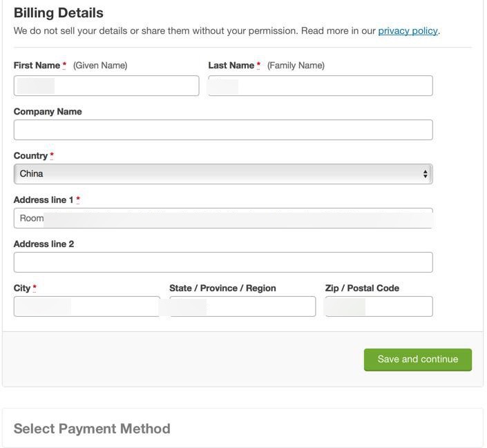The image size is (487, 448).
Task: Click the City label text
Action: [22, 289]
